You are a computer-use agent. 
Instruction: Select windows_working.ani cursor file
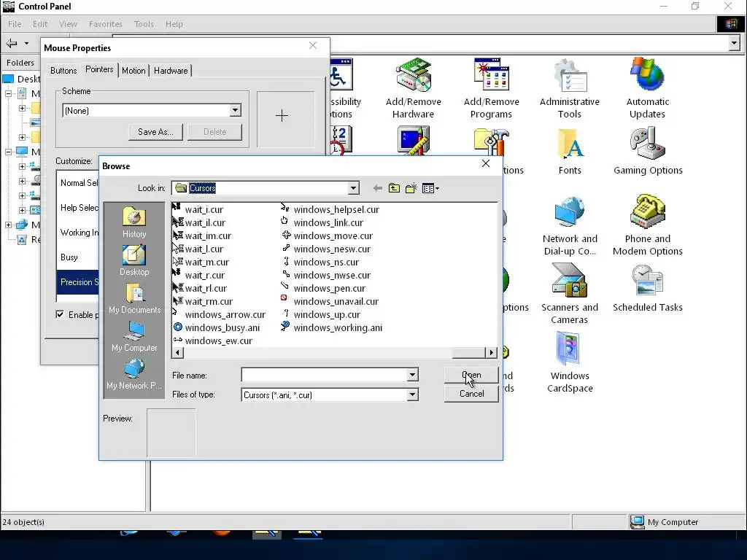point(332,327)
